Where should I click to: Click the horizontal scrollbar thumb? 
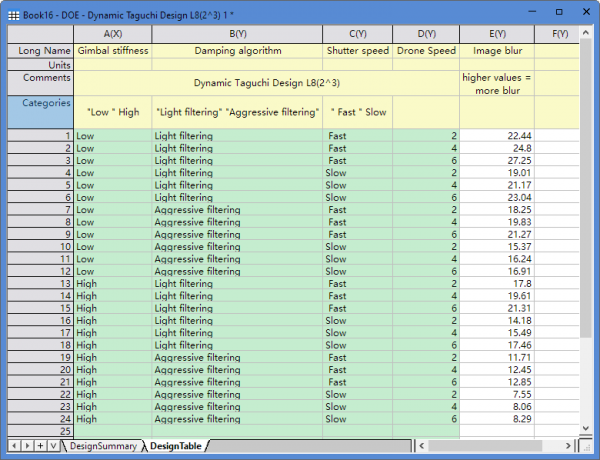pos(485,446)
